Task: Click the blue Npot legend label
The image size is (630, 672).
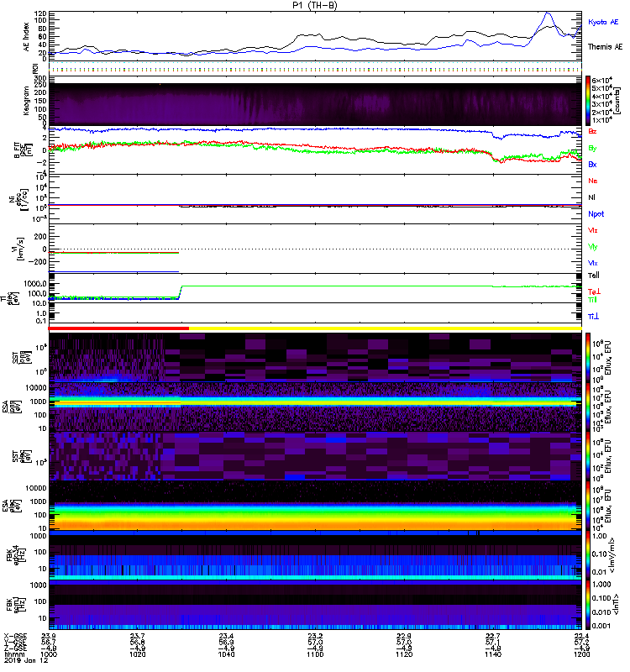Action: 596,214
